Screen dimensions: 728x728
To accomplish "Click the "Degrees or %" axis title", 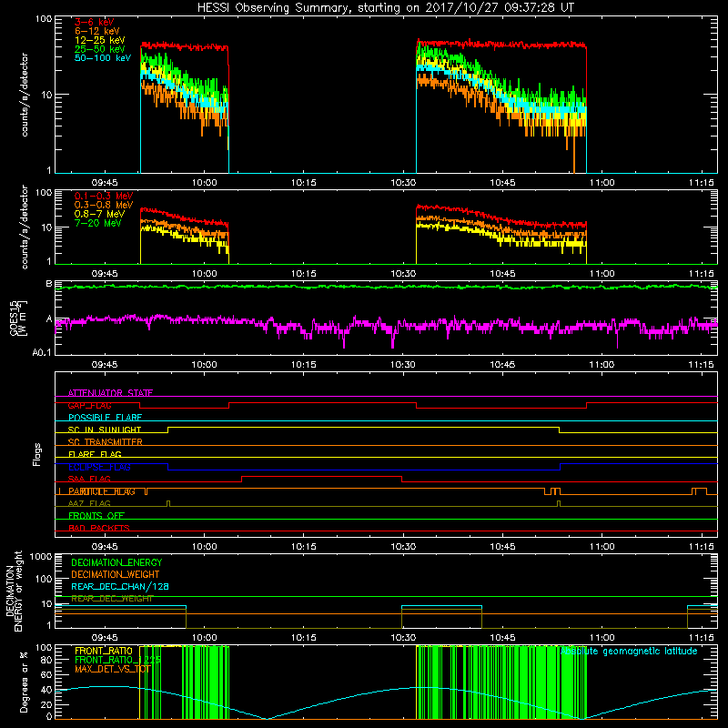I will pyautogui.click(x=24, y=682).
